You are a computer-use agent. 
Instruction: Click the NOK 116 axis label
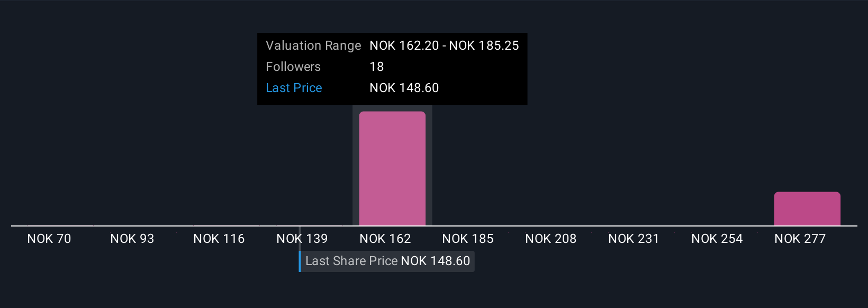tap(219, 239)
